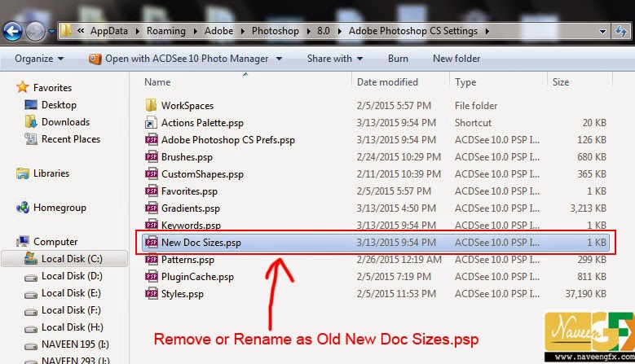Select the PluginCache.psp file name

(x=197, y=277)
